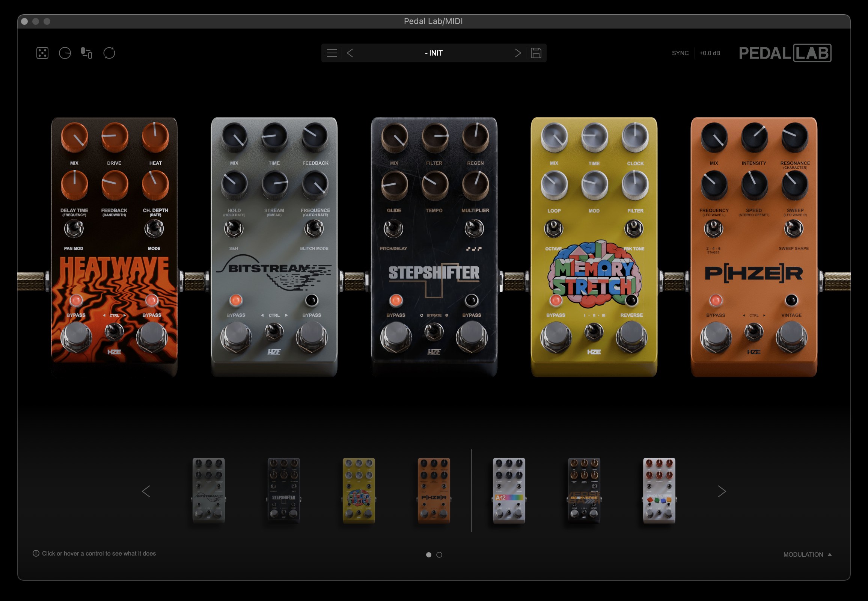868x601 pixels.
Task: Click Heatwave right BYPASS footswitch
Action: tap(152, 337)
